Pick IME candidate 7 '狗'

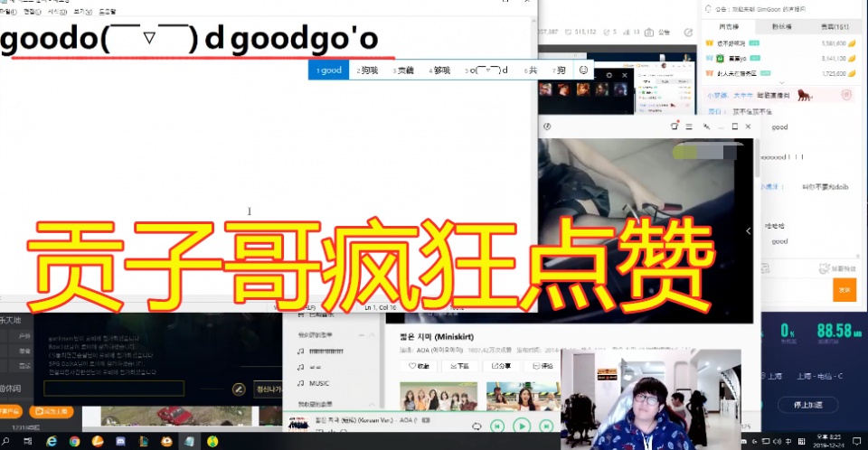click(x=559, y=70)
